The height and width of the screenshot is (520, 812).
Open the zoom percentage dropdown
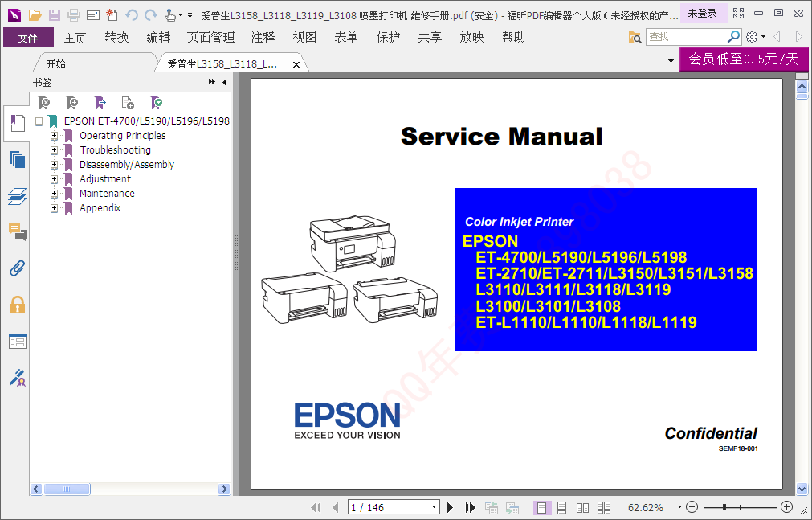click(x=679, y=507)
